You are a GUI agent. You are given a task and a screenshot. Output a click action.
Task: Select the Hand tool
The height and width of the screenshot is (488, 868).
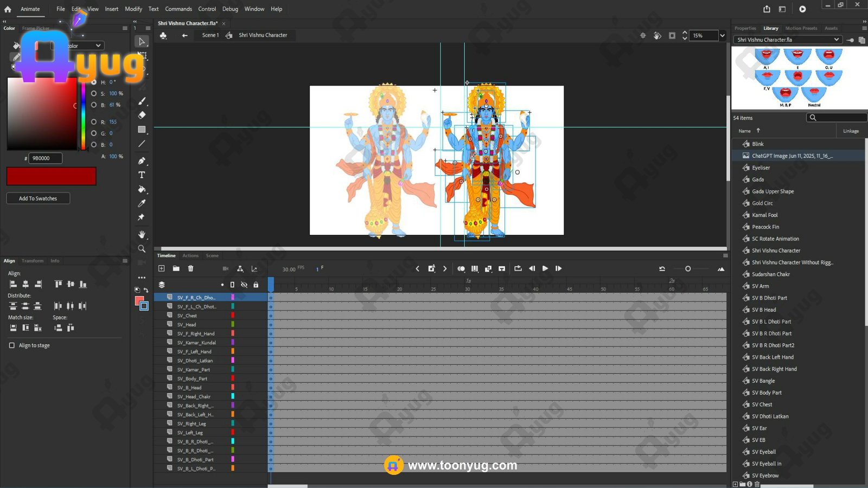click(142, 235)
